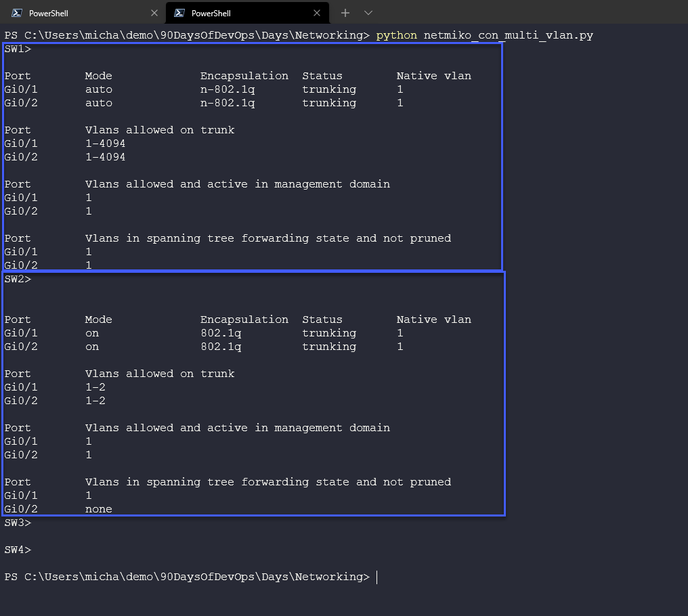The image size is (688, 616).
Task: Click the close icon on the first PowerShell tab
Action: pos(154,12)
